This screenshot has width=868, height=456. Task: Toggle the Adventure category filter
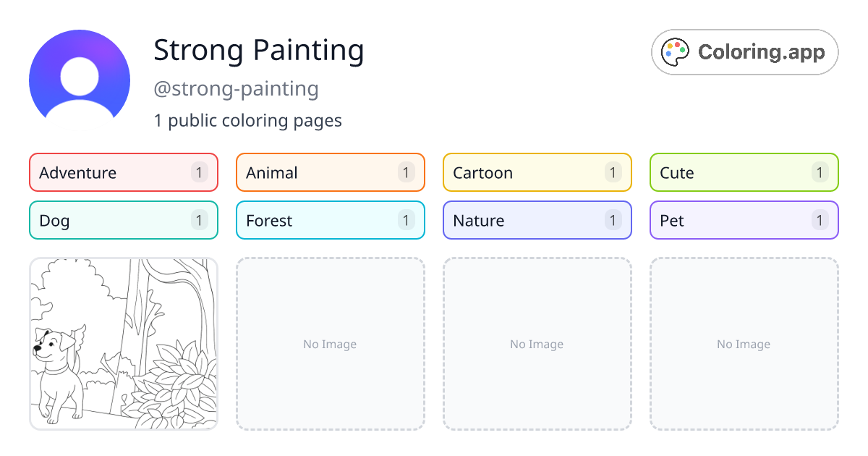tap(123, 172)
